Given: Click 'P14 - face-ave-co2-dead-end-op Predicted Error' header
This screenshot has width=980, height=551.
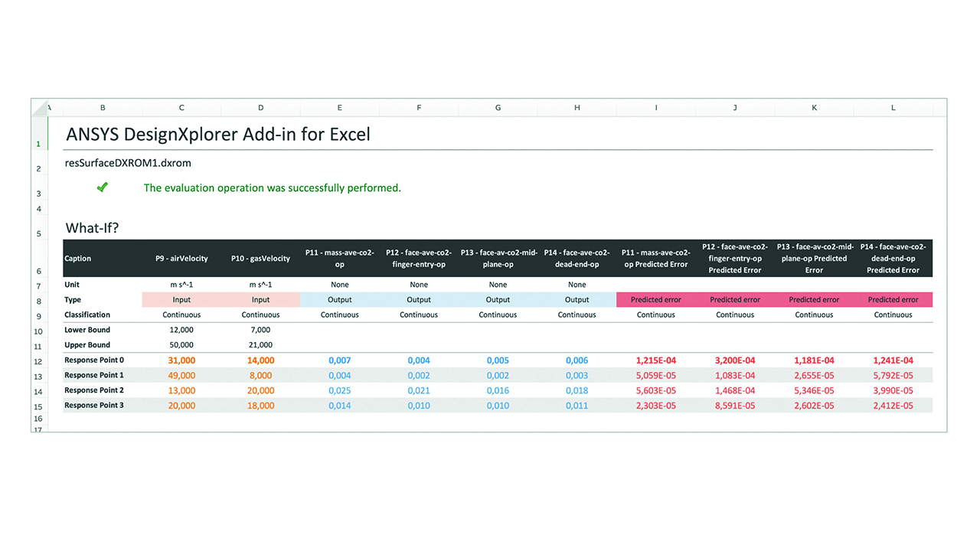Looking at the screenshot, I should [x=893, y=259].
